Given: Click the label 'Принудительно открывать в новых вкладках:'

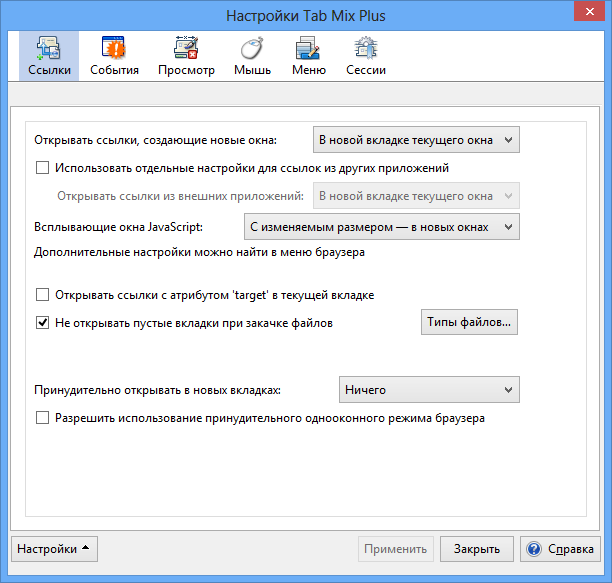Looking at the screenshot, I should pyautogui.click(x=157, y=389).
